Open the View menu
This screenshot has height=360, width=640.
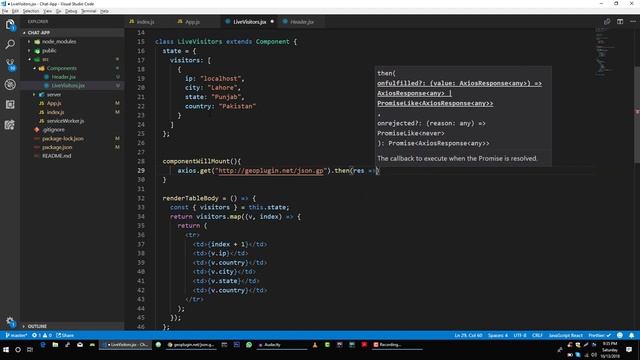point(48,11)
